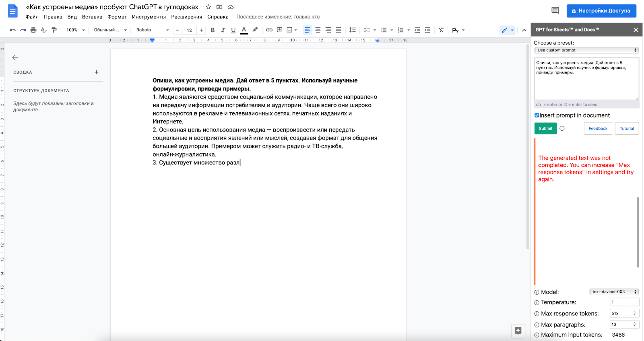Screen dimensions: 644x341
Task: Collapse the toolbar with the chevron
Action: (x=524, y=30)
